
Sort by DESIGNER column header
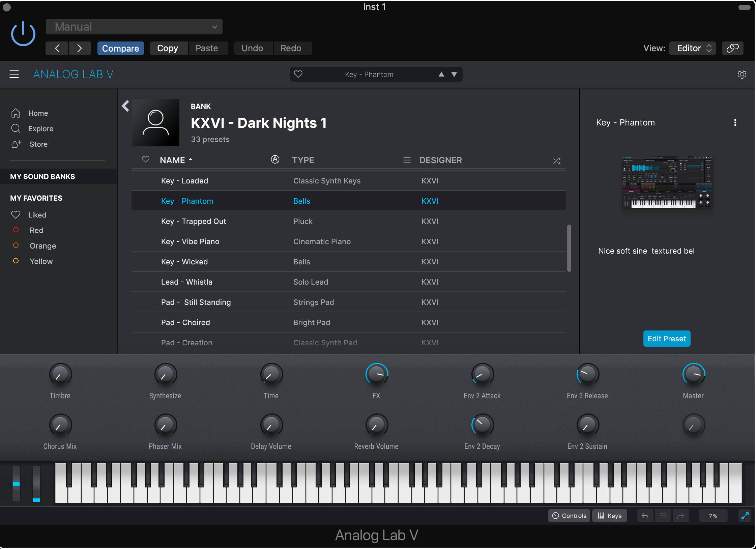click(441, 160)
